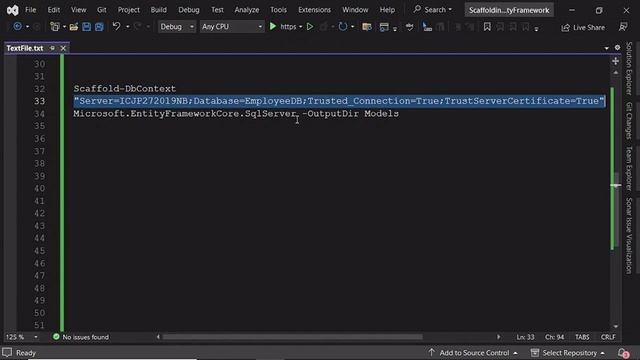Image resolution: width=640 pixels, height=360 pixels.
Task: Navigate backward with the back arrow
Action: pos(17,27)
